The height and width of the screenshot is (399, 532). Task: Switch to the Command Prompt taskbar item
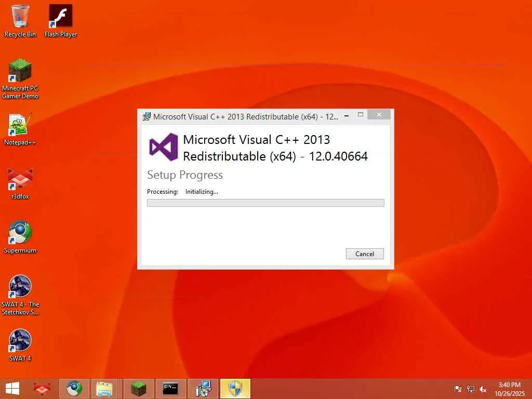(x=170, y=389)
